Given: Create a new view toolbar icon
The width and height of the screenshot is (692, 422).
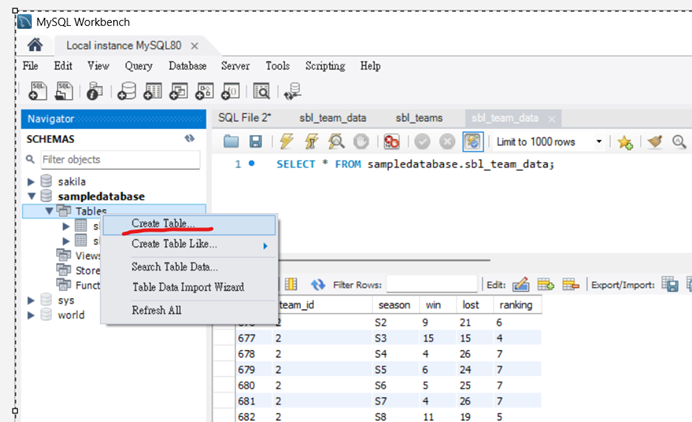Looking at the screenshot, I should pyautogui.click(x=179, y=91).
